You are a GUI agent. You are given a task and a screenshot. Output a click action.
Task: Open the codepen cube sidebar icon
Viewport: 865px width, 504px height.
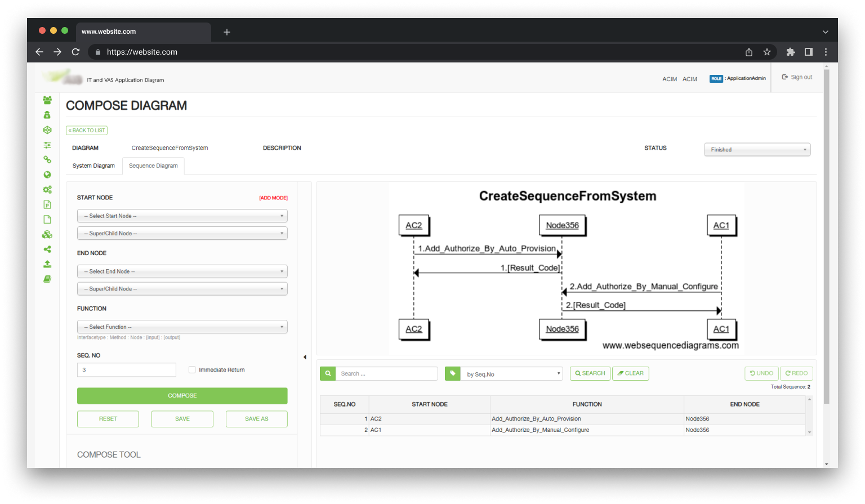point(47,130)
